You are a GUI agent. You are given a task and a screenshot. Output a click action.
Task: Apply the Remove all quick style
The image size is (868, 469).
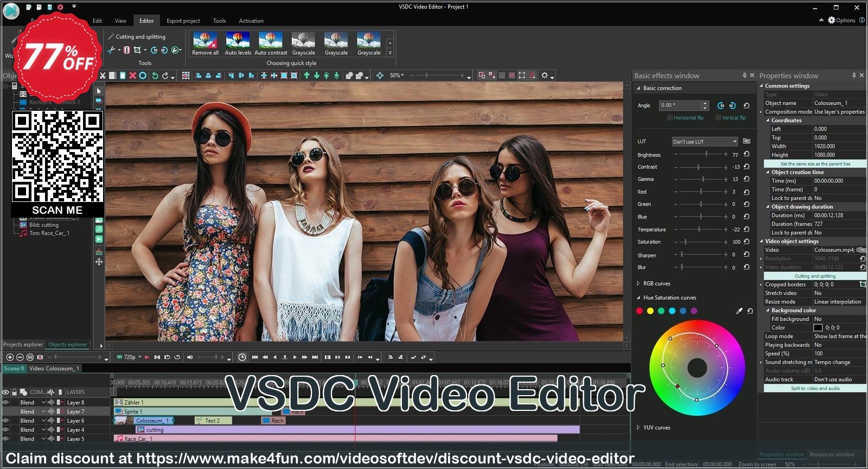coord(205,43)
